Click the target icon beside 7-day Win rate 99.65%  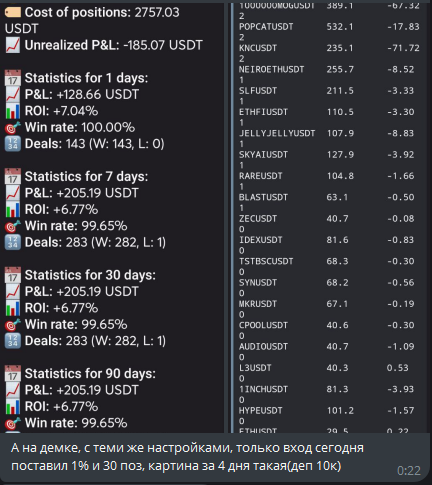tap(13, 226)
